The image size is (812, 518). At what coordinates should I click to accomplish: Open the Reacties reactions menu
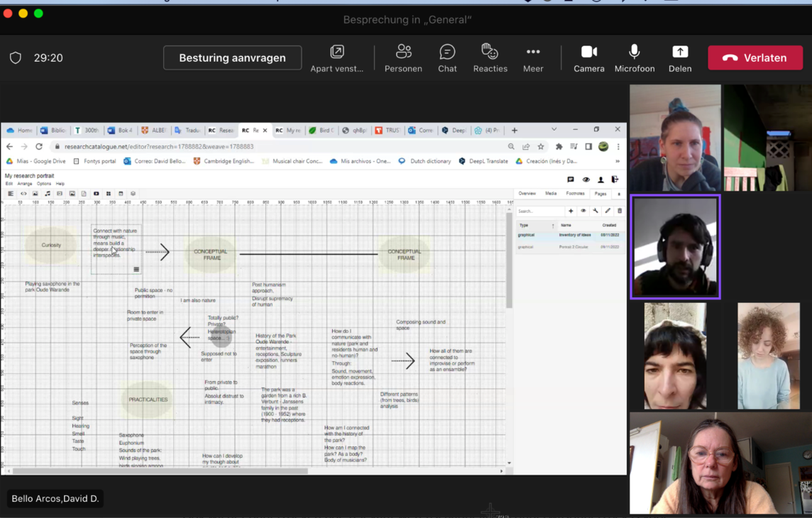(490, 58)
